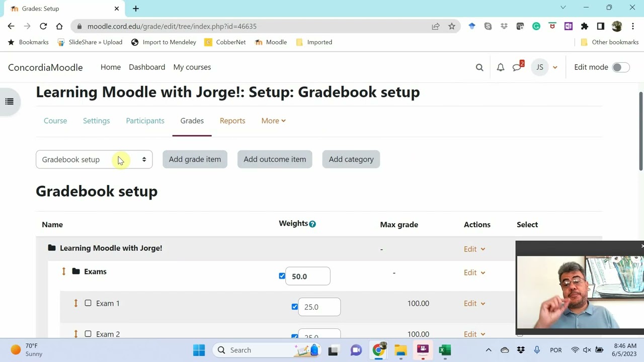Open the Import to Mendeley bookmark
This screenshot has width=644, height=362.
coord(164,42)
